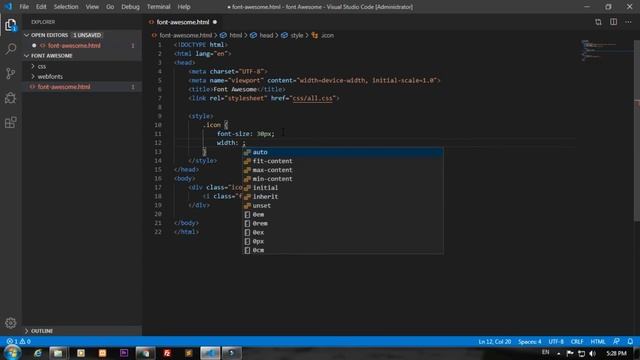This screenshot has width=640, height=360.
Task: Choose 'min-content' from the suggestion list
Action: coord(343,179)
